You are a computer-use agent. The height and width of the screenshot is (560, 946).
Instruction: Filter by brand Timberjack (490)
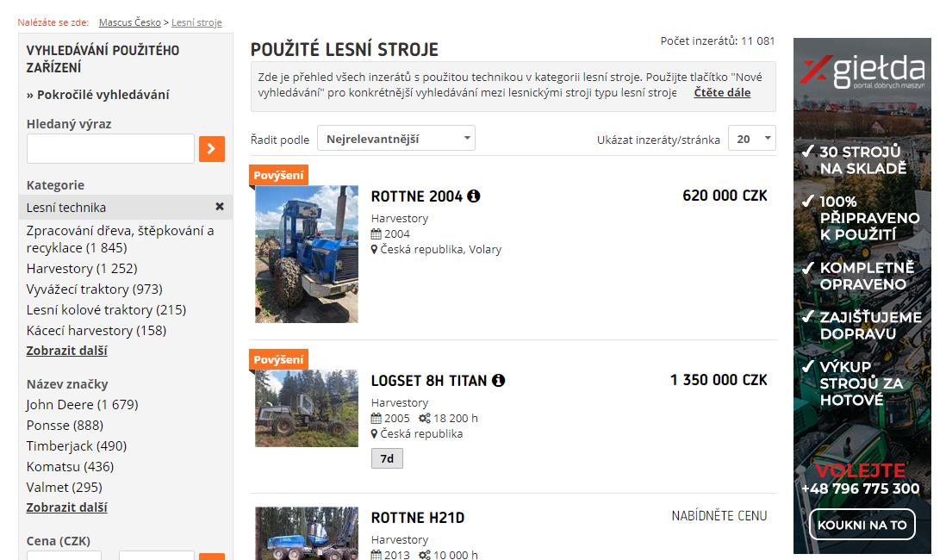coord(77,446)
